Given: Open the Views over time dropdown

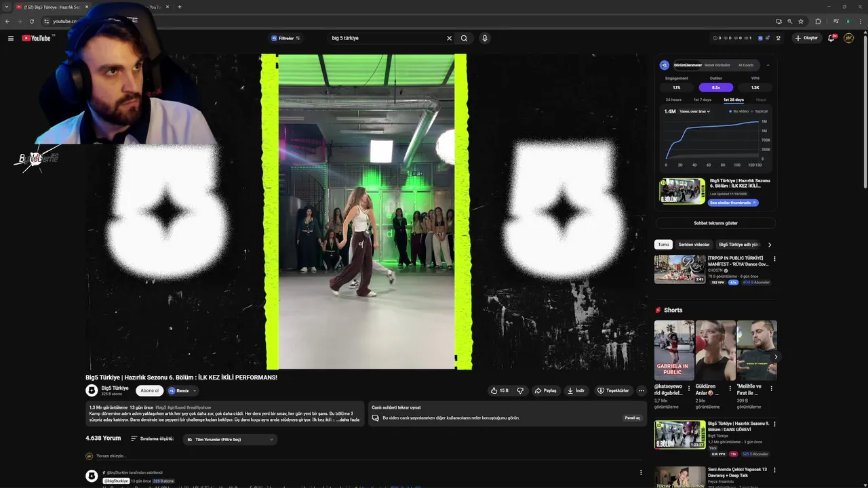Looking at the screenshot, I should [695, 111].
